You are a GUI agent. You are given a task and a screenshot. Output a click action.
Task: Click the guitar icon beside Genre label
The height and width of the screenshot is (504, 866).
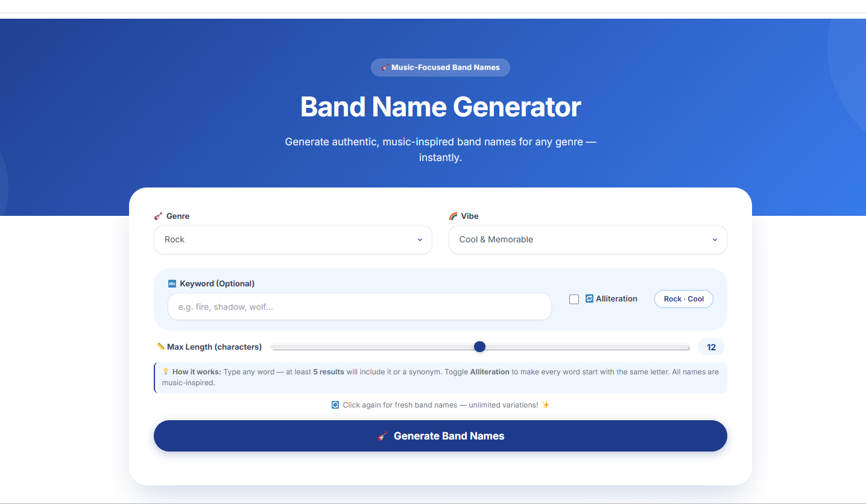point(159,216)
